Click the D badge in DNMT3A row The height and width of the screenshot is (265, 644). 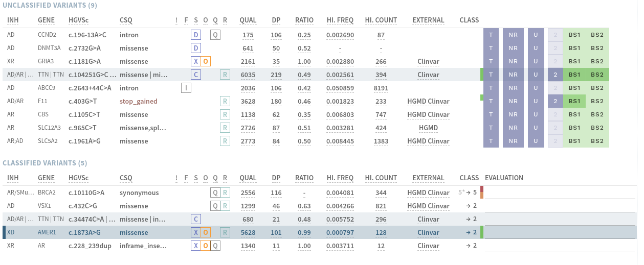(196, 48)
